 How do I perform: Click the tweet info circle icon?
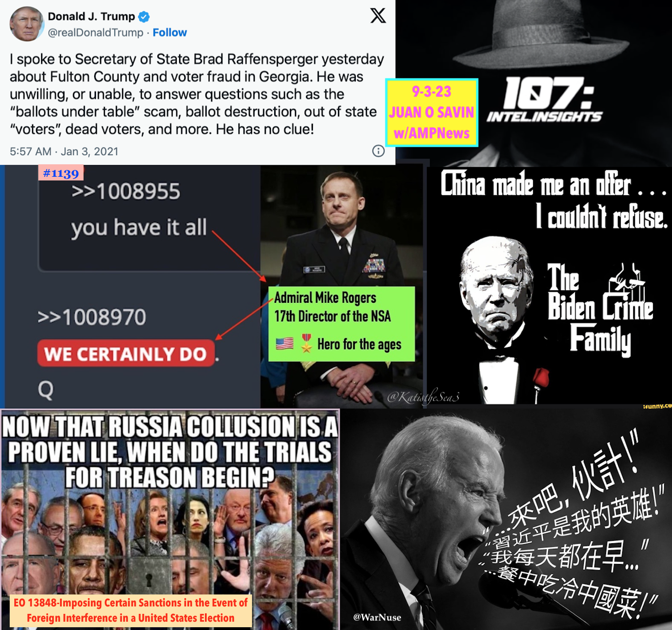pos(378,151)
